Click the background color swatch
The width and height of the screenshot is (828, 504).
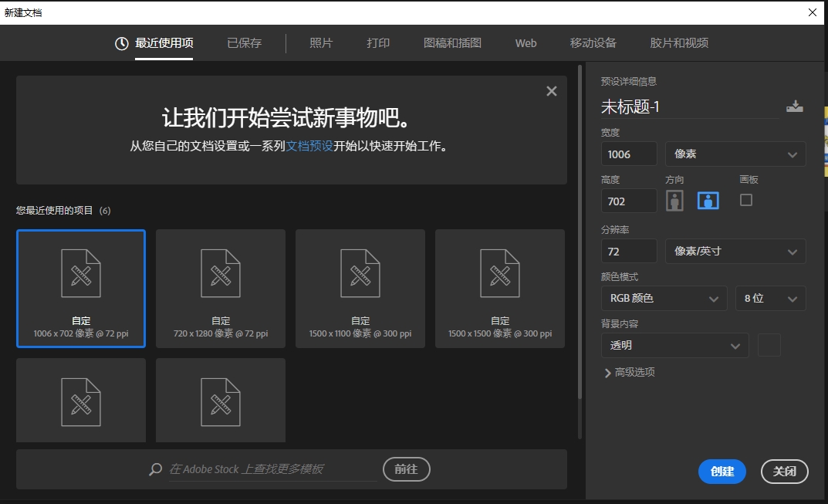[769, 346]
